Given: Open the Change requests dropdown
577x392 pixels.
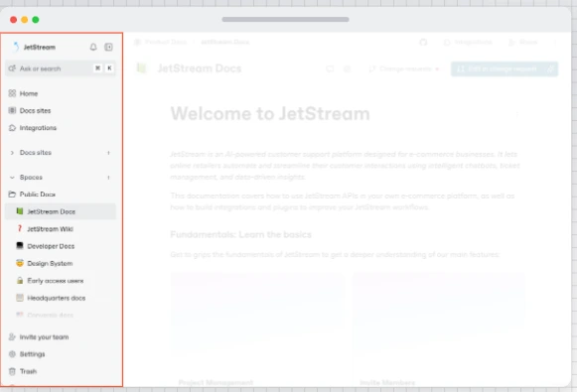Looking at the screenshot, I should 404,68.
